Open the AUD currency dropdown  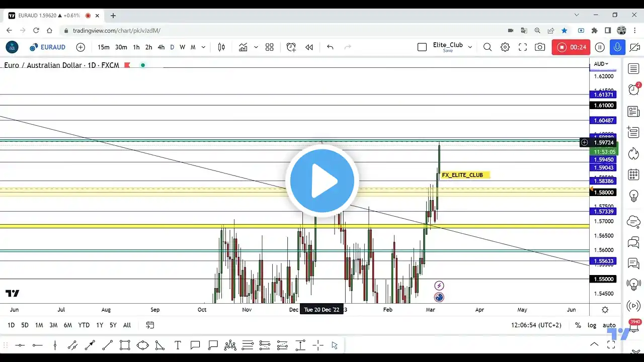point(601,64)
